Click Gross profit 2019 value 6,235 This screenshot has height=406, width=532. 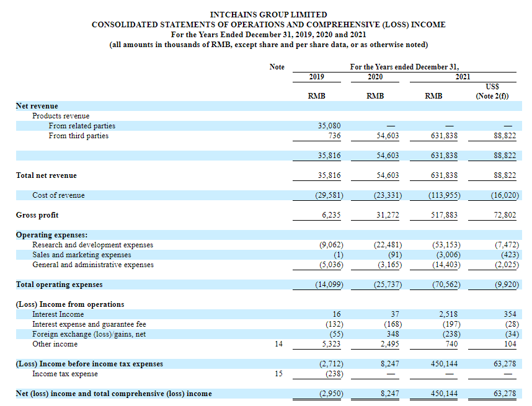click(331, 215)
